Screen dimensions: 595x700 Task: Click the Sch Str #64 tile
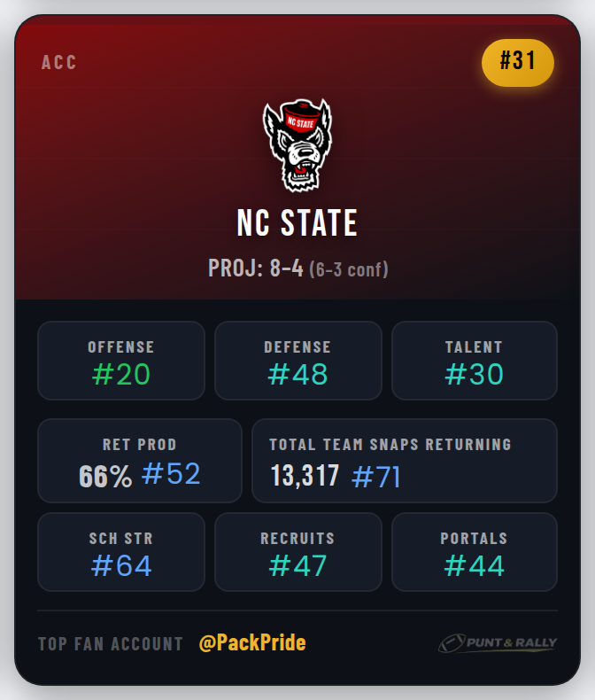(121, 552)
